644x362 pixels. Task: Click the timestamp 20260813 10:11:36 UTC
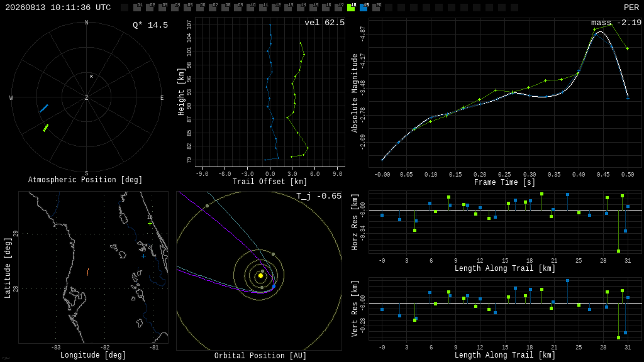point(58,8)
